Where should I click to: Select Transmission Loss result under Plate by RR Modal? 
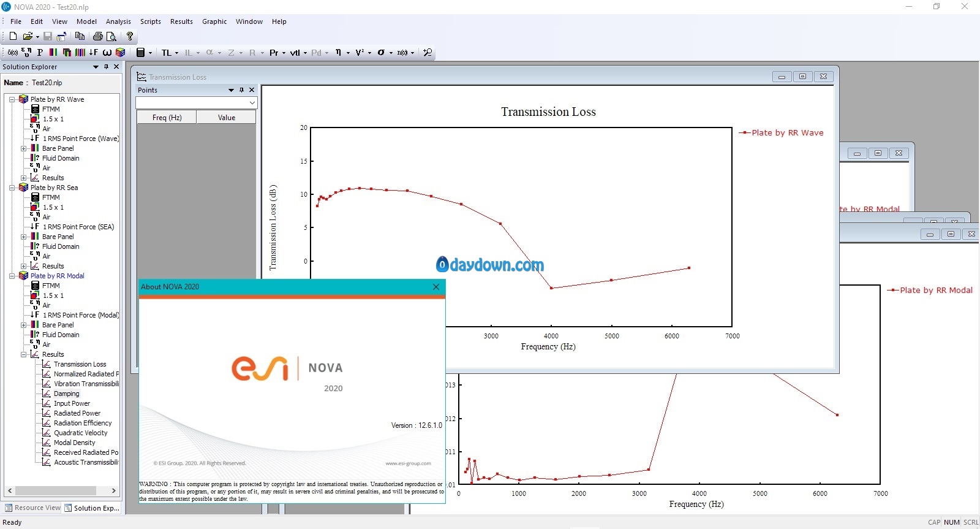(x=80, y=364)
